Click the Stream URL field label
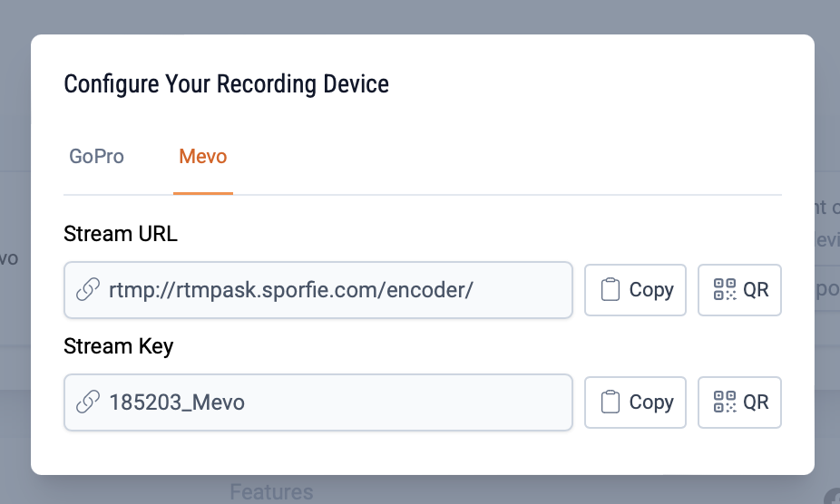The image size is (840, 504). (121, 234)
